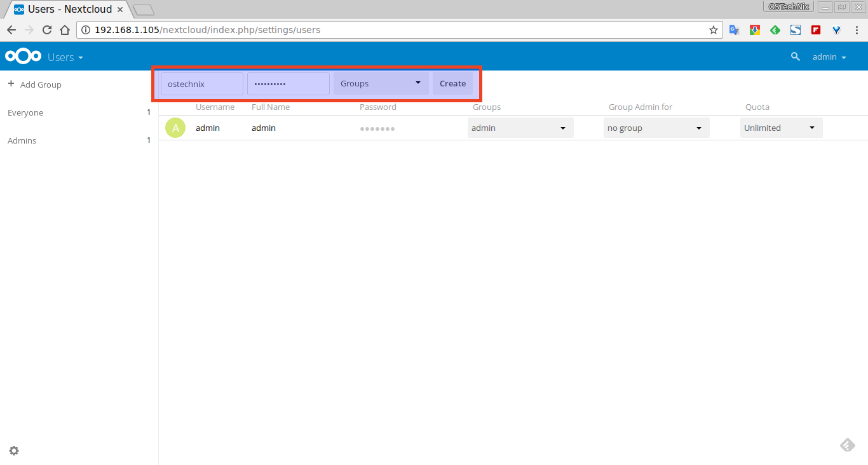This screenshot has width=868, height=465.
Task: Click the Google Translate extension icon
Action: pyautogui.click(x=734, y=30)
